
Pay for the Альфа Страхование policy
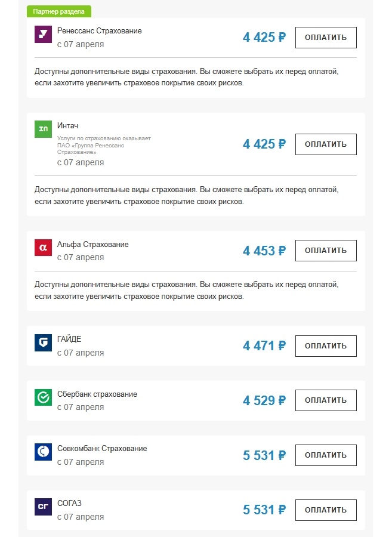click(326, 251)
